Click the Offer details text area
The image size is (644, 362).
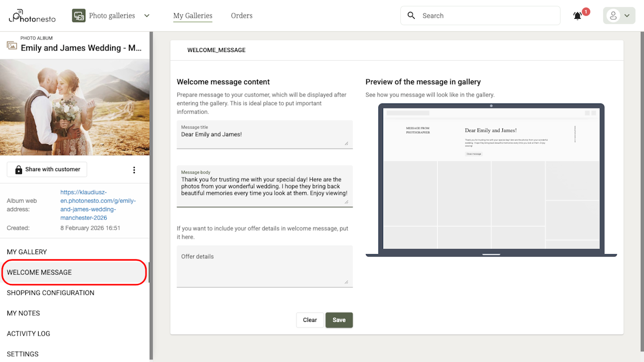(265, 266)
